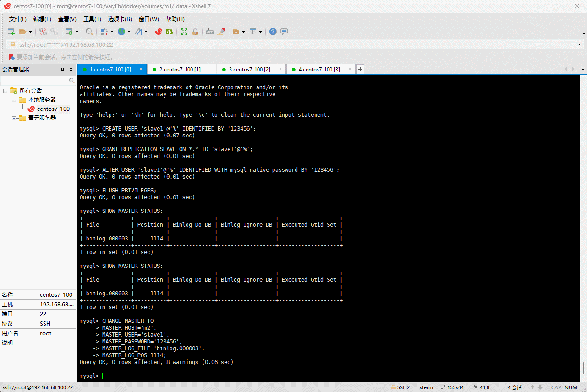
Task: Close the tab 1 centos7-100 [0]
Action: 141,69
